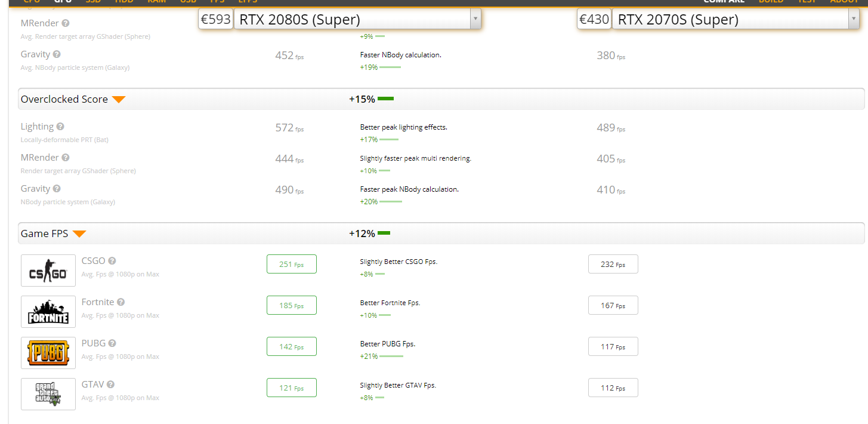Click the PUBG game name link

(94, 343)
